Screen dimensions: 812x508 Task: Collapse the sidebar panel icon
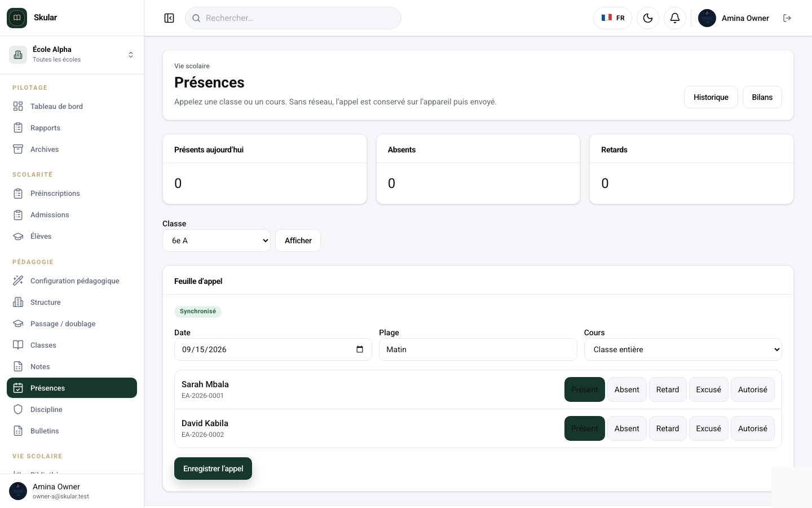169,18
